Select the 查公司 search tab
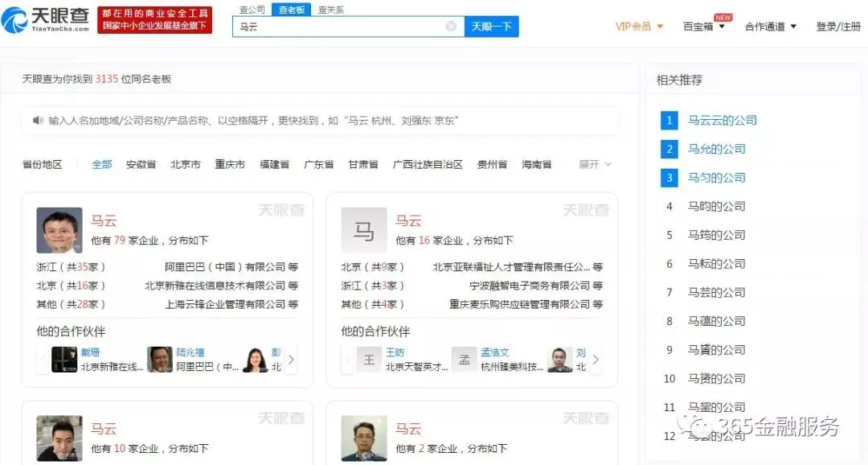 [252, 10]
